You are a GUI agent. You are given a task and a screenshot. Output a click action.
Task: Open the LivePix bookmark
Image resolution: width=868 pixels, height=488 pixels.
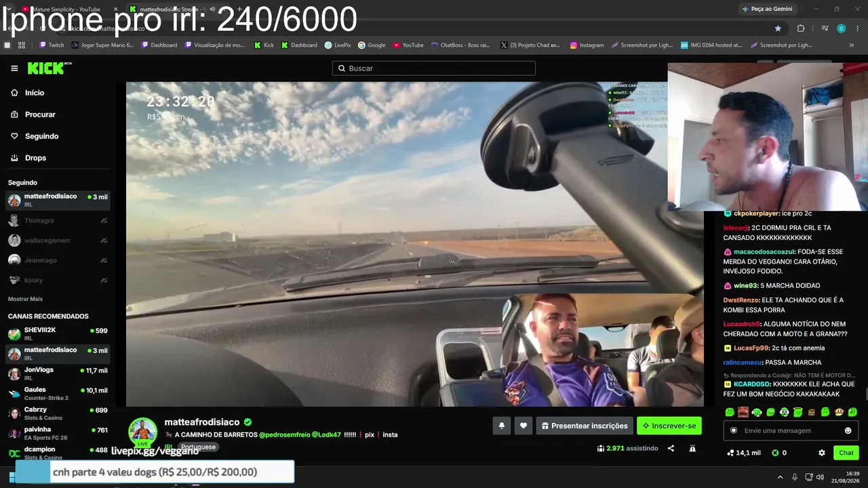338,45
